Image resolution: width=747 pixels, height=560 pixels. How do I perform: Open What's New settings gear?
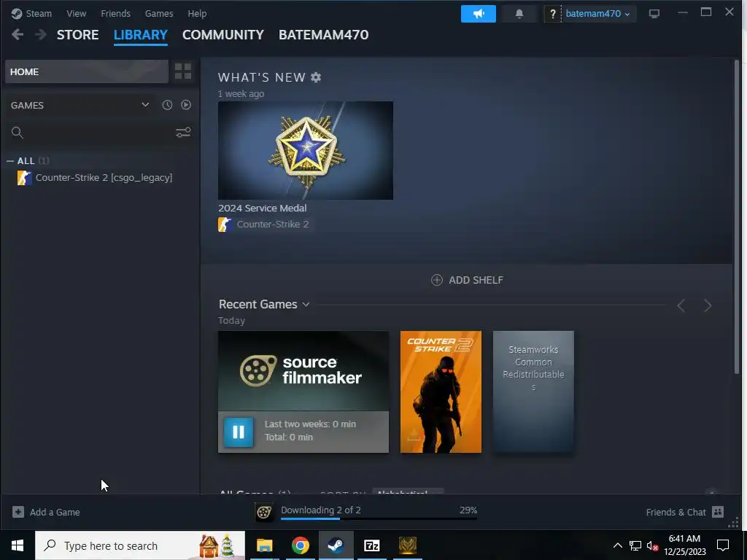point(316,77)
